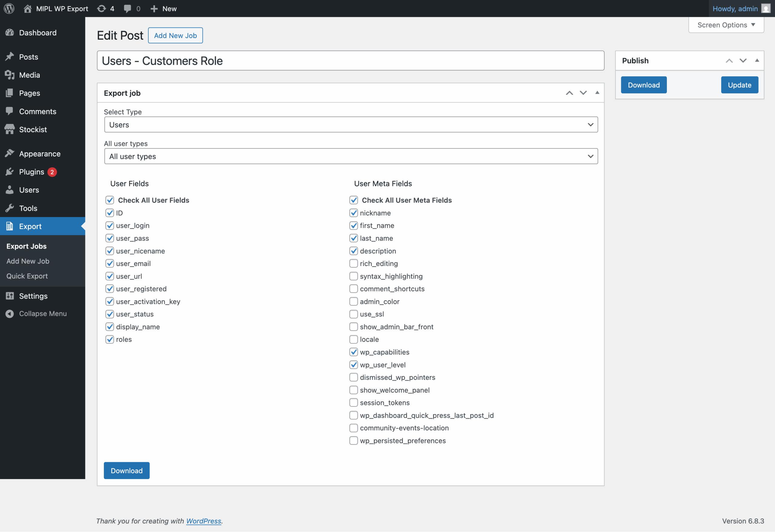Click the comments bubble icon in admin bar

[x=127, y=9]
